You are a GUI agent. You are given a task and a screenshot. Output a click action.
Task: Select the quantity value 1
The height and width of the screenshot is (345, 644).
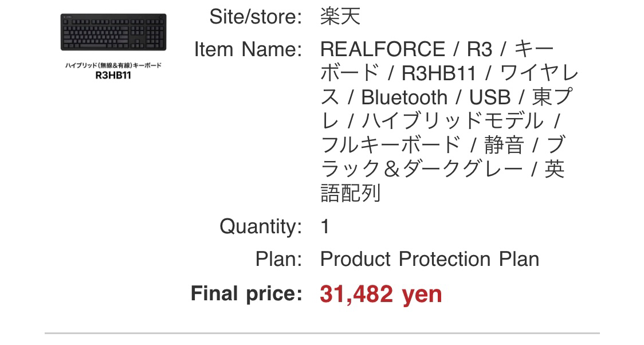pos(325,227)
